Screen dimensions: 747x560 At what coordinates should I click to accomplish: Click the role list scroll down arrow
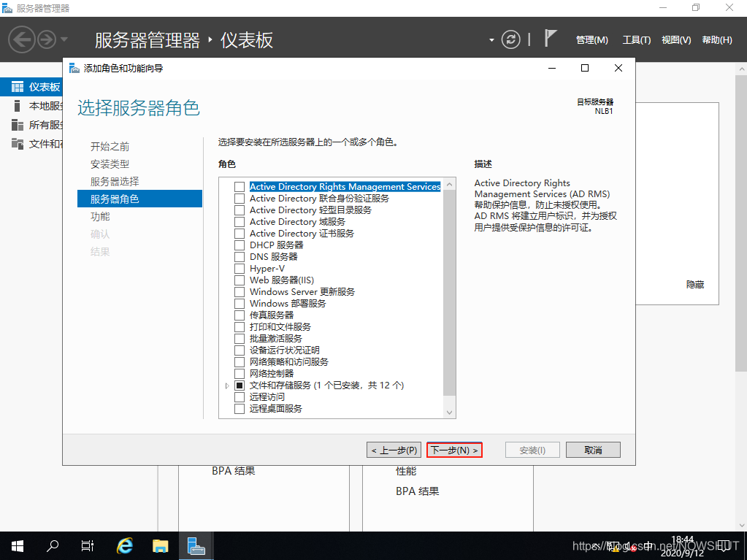click(x=449, y=413)
